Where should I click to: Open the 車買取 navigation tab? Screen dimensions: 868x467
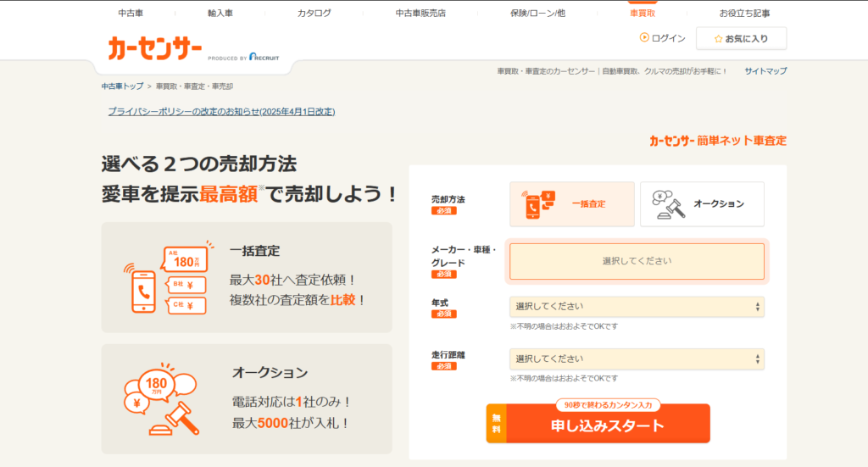642,13
